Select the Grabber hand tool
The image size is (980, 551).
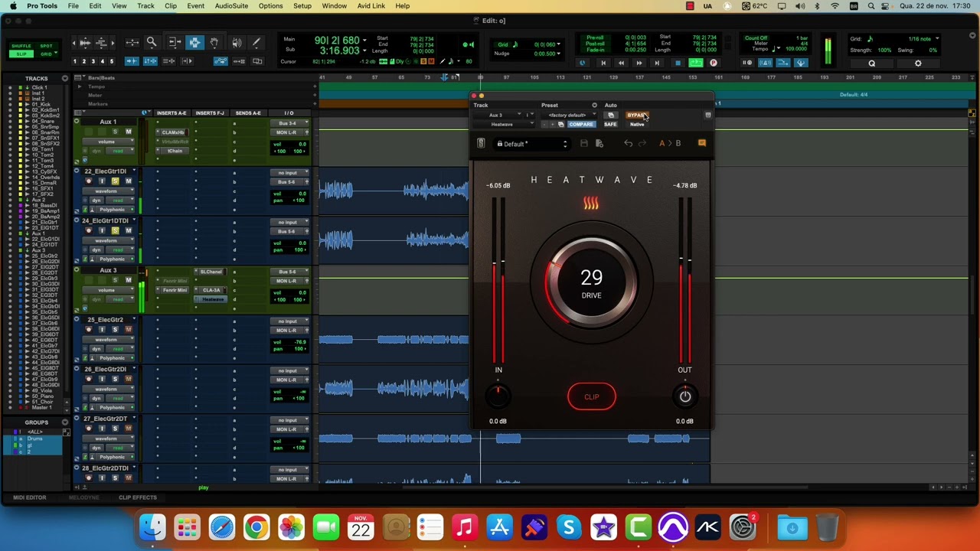(214, 43)
